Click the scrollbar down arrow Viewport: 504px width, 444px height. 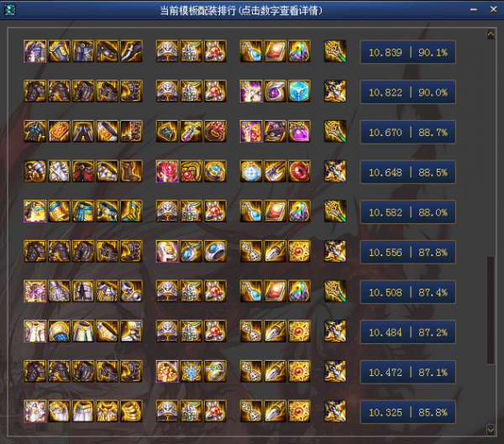coord(491,430)
